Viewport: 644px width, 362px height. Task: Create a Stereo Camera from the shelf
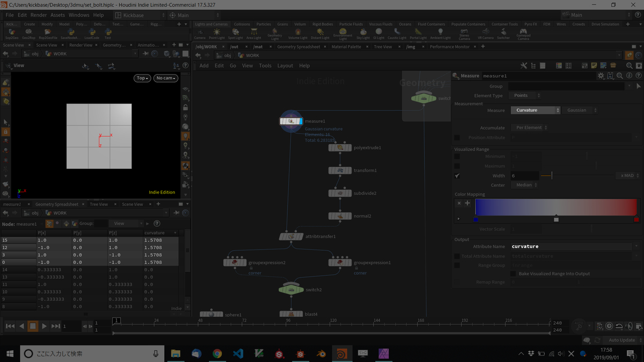464,35
